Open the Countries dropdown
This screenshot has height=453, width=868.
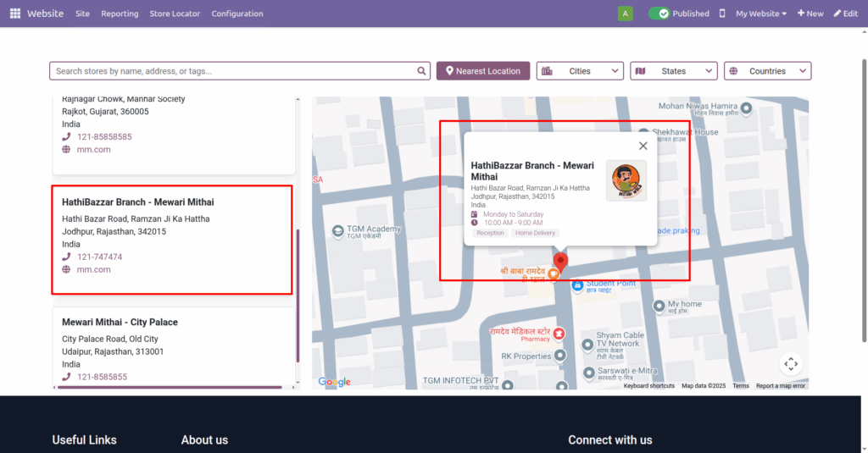(x=767, y=71)
